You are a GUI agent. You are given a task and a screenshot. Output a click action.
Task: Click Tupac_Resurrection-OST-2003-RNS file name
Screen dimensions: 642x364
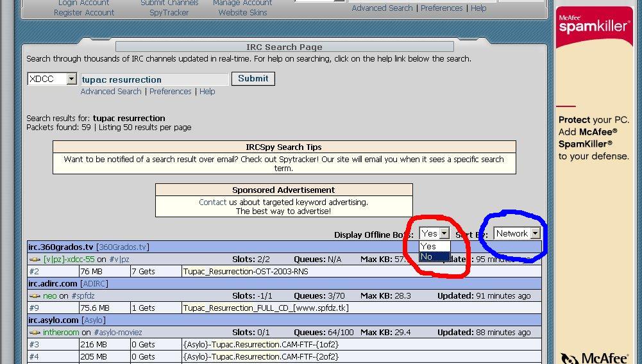[246, 272]
